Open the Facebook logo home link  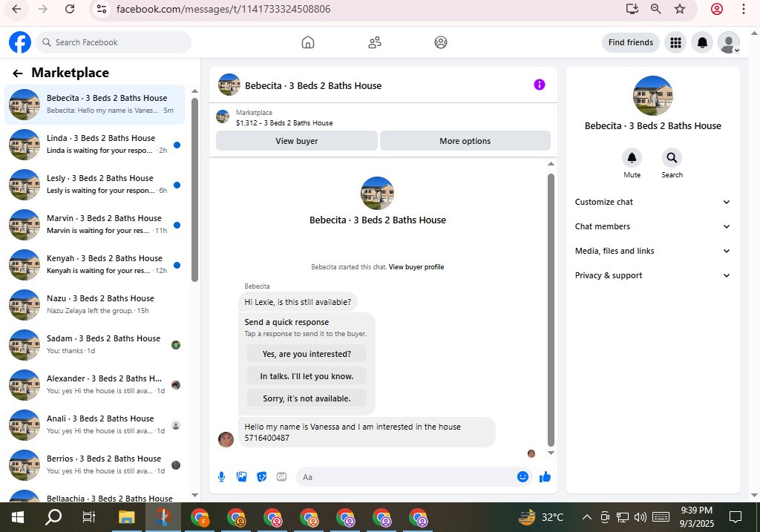20,42
